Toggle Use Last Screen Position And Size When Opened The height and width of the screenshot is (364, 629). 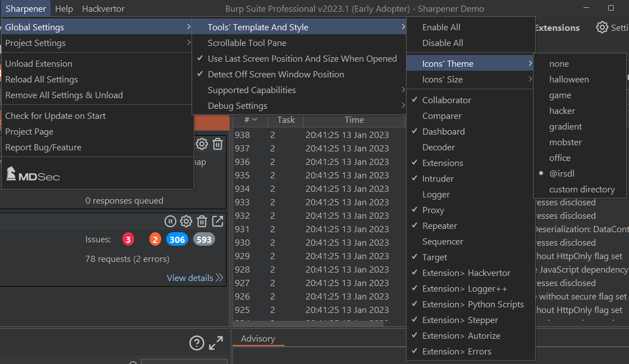coord(299,58)
